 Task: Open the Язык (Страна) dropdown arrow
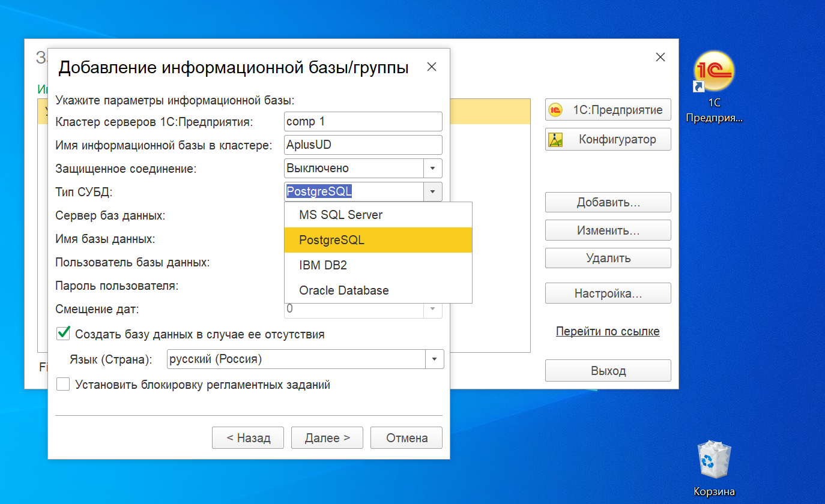coord(434,359)
